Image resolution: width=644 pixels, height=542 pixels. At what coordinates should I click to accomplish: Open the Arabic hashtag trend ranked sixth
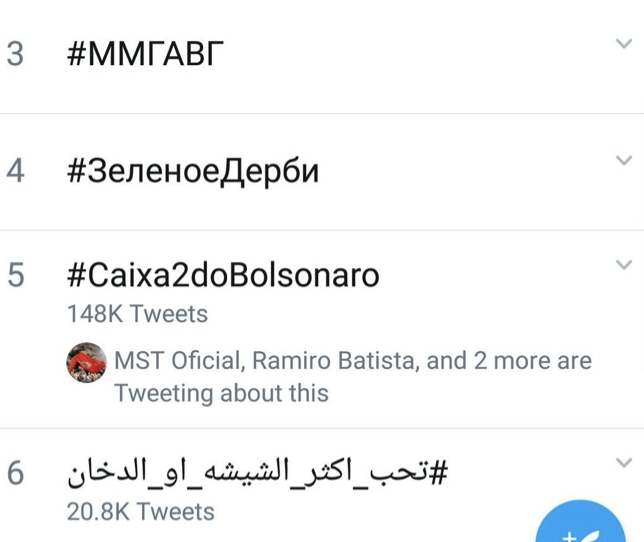pos(257,473)
